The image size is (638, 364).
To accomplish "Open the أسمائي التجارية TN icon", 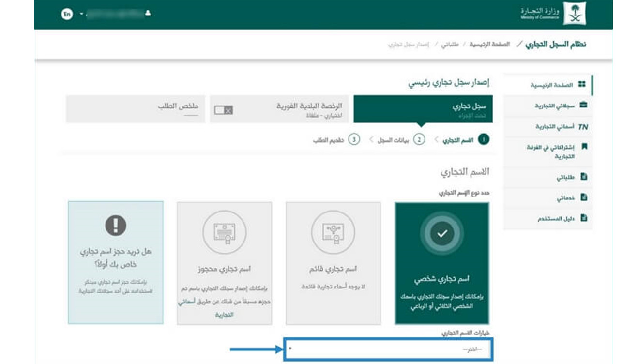I will [x=583, y=126].
